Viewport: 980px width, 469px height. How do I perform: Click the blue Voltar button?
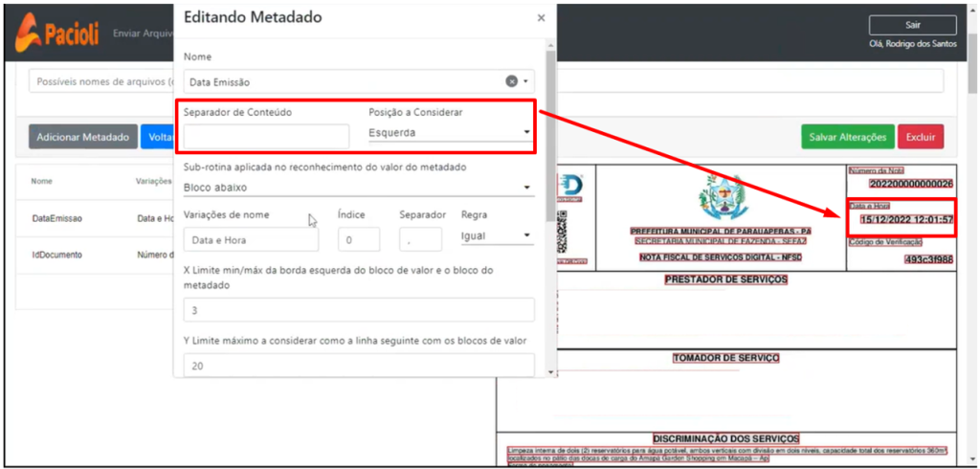click(x=158, y=137)
